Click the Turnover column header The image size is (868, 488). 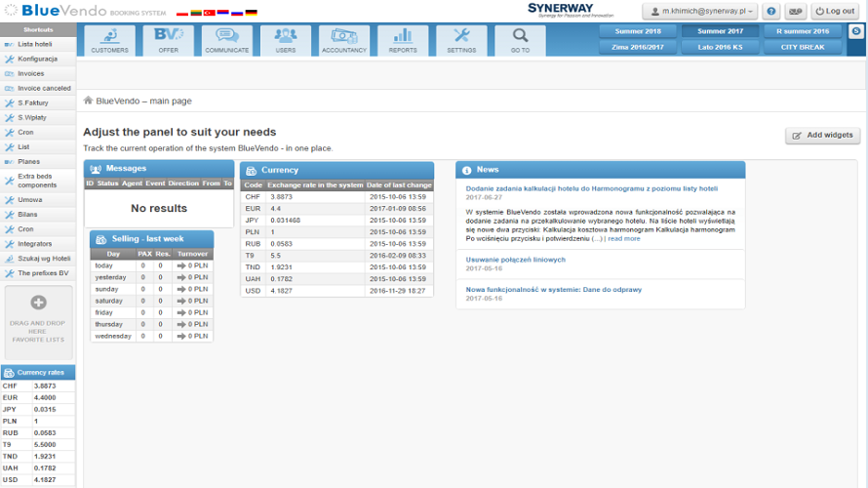(x=193, y=254)
